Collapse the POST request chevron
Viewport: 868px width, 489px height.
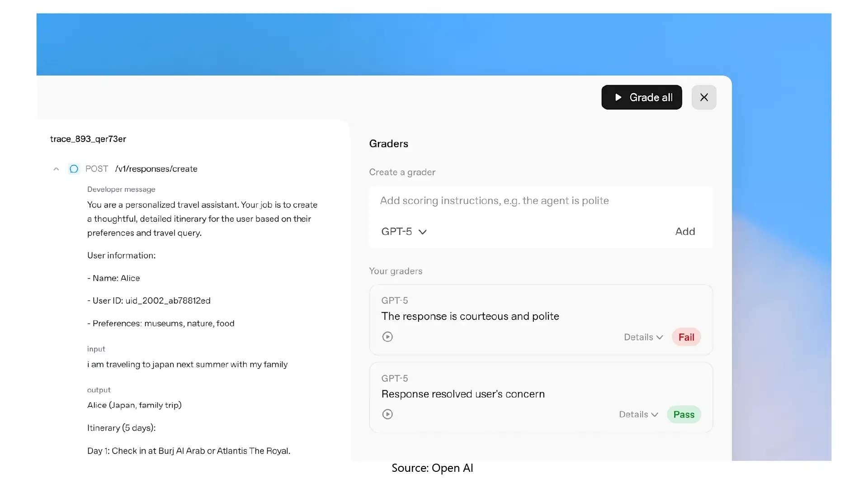(x=56, y=169)
